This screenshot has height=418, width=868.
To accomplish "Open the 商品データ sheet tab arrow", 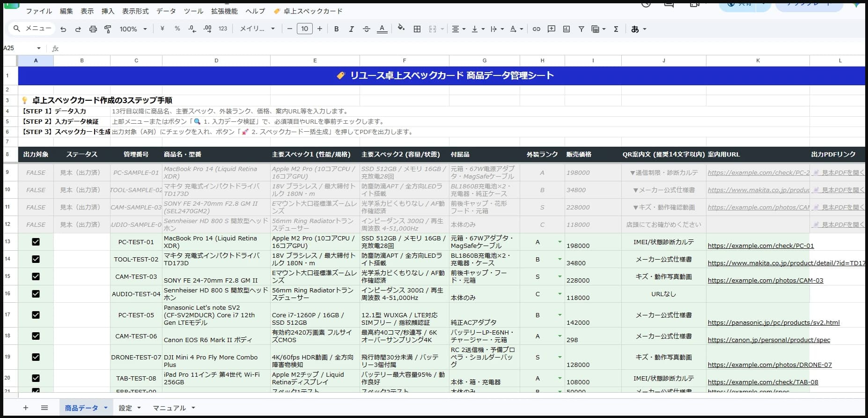I will (106, 408).
